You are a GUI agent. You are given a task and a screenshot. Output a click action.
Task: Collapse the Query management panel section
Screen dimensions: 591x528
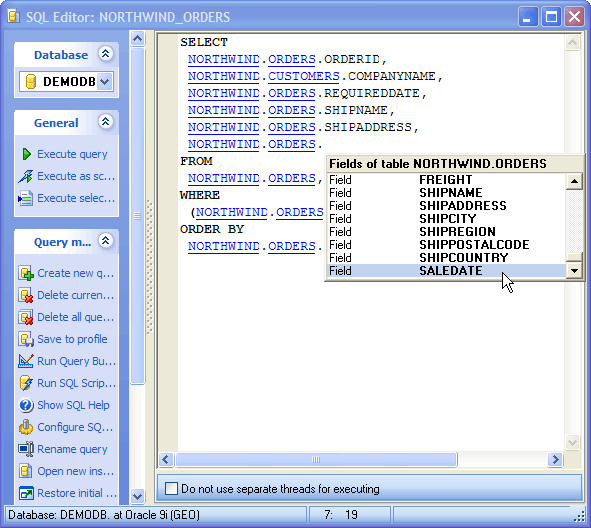tap(106, 240)
